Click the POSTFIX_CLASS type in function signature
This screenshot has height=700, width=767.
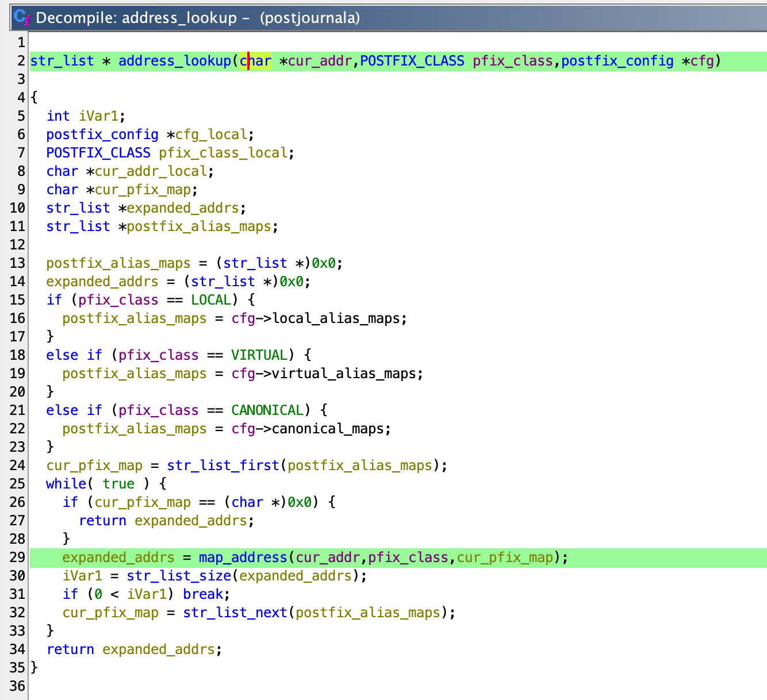pos(412,61)
